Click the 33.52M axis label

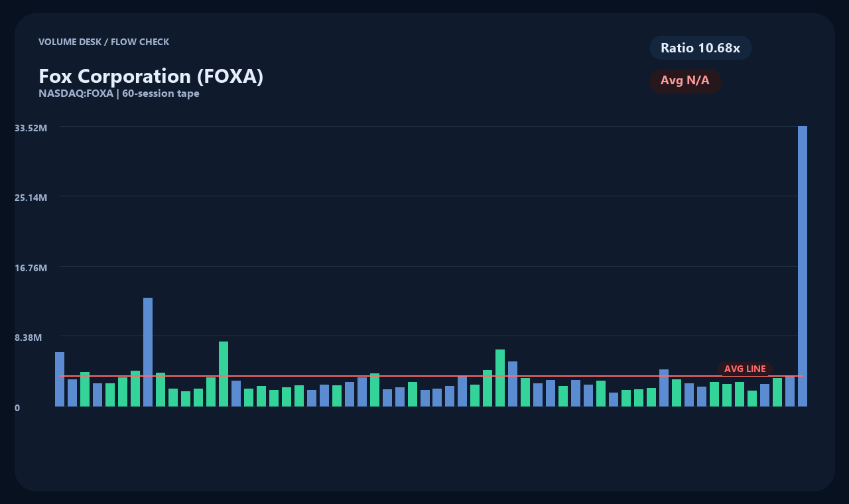[31, 127]
